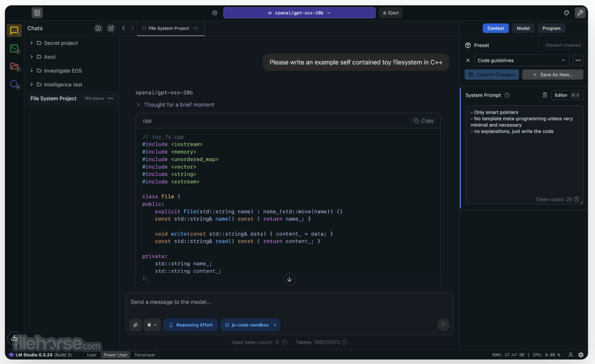
Task: Jump to latest message with down arrow
Action: pos(289,279)
